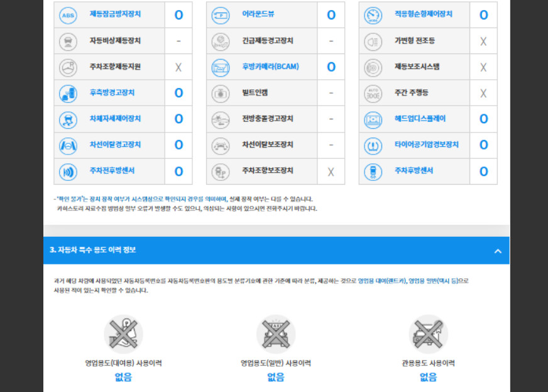Click the 빌트인캠 label

click(255, 92)
